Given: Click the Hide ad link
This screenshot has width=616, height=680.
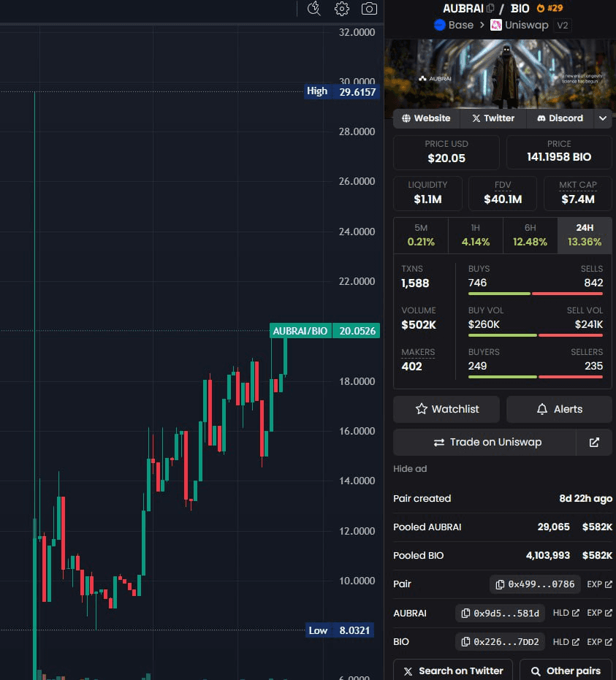Looking at the screenshot, I should coord(410,469).
